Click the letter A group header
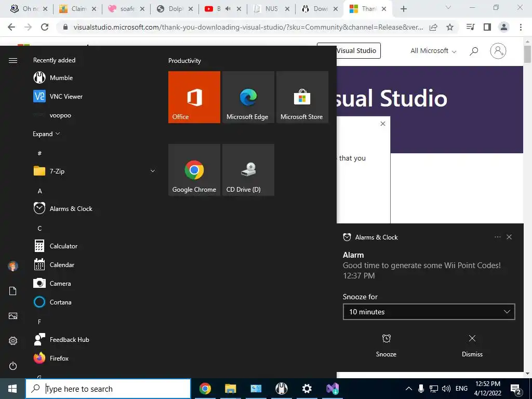The height and width of the screenshot is (399, 532). click(39, 191)
